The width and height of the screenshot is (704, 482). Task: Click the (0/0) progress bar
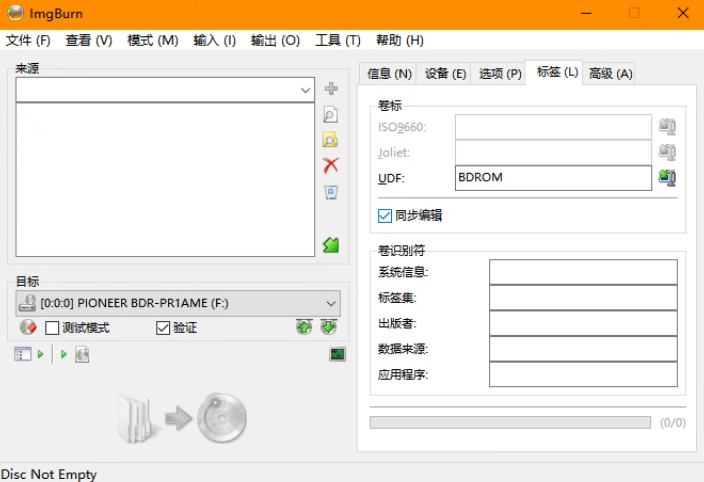click(510, 422)
